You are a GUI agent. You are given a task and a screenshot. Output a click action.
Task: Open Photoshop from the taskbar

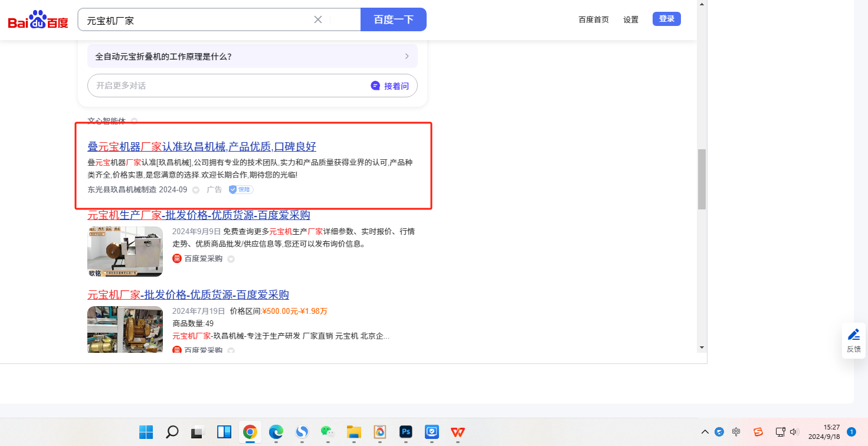click(x=405, y=432)
